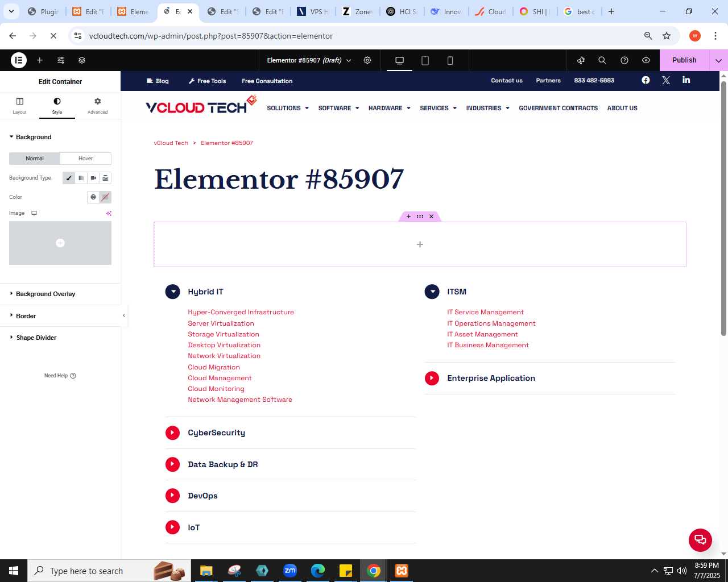Click the Need Help link
Viewport: 728px width, 582px height.
point(60,376)
